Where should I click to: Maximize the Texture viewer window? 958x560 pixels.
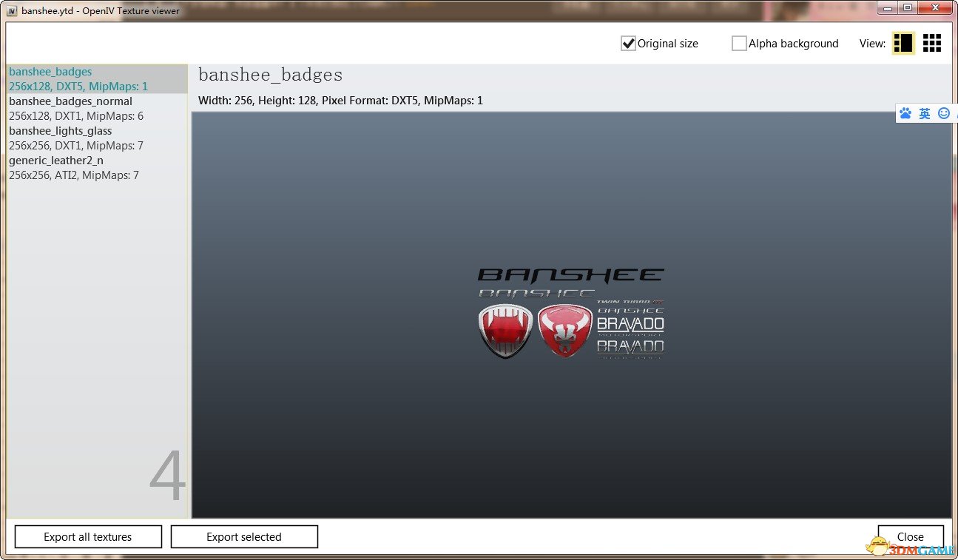click(907, 8)
